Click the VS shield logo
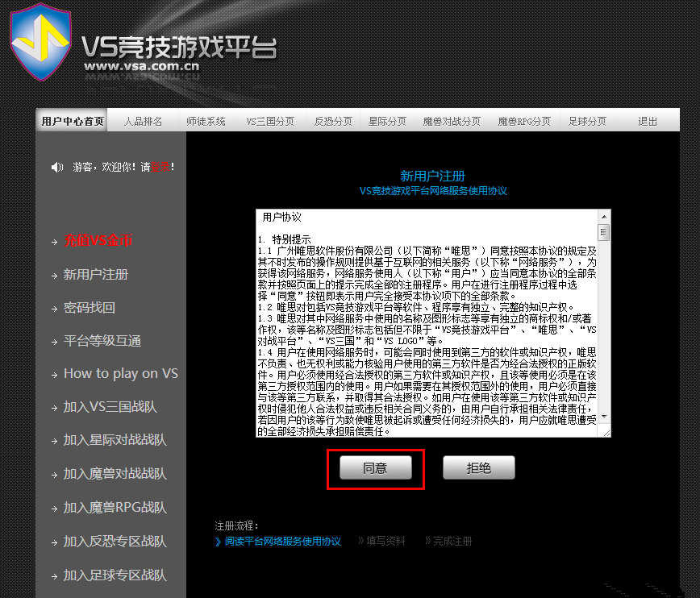This screenshot has height=598, width=700. point(39,43)
